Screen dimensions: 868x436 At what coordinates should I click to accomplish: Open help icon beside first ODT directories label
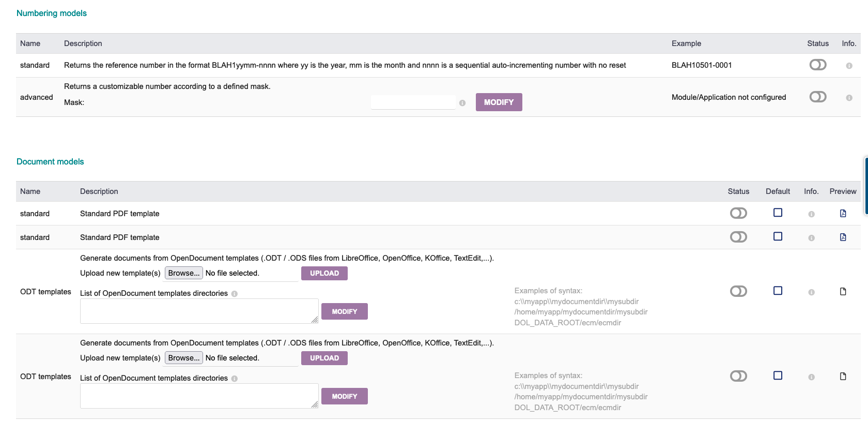(235, 294)
